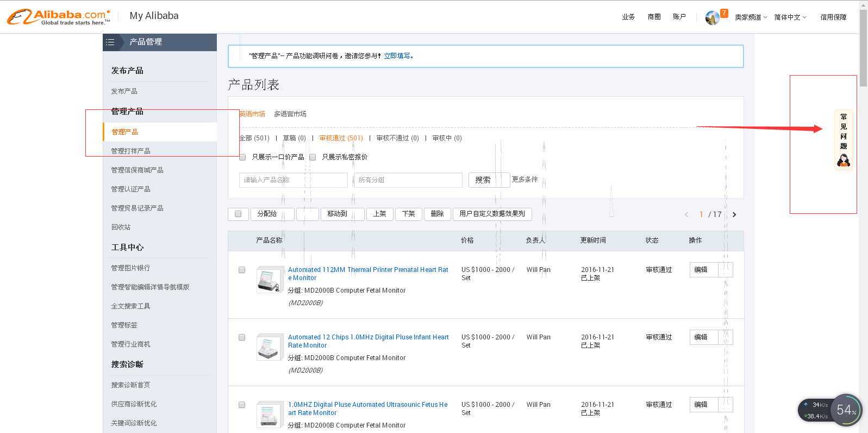Select 搜索诊断首页 sidebar item
Image resolution: width=868 pixels, height=433 pixels.
click(x=131, y=385)
